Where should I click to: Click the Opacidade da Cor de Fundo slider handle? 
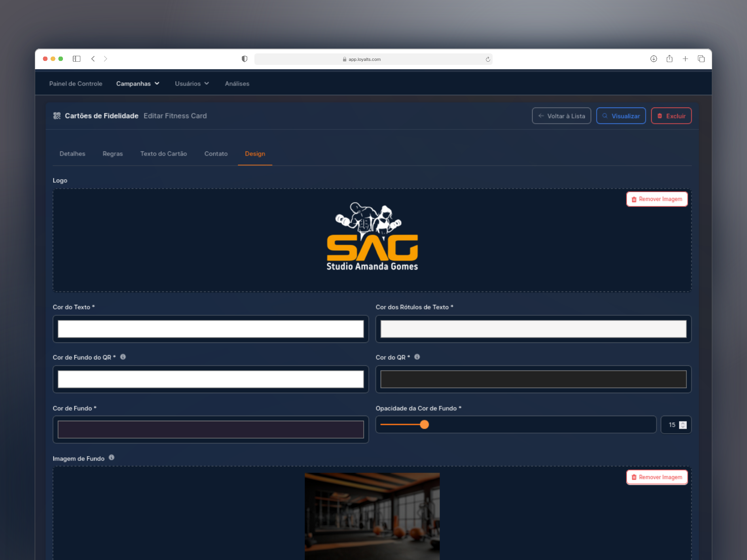[x=424, y=425]
